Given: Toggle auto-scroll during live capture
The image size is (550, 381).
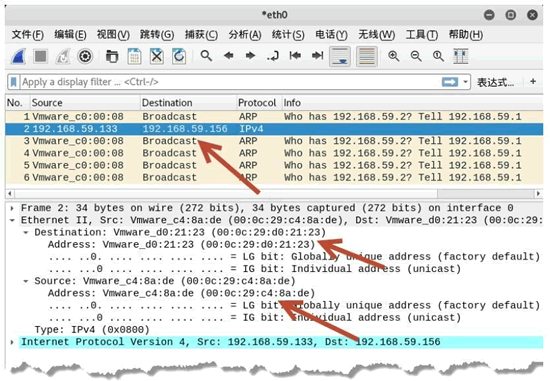Looking at the screenshot, I should [x=340, y=56].
